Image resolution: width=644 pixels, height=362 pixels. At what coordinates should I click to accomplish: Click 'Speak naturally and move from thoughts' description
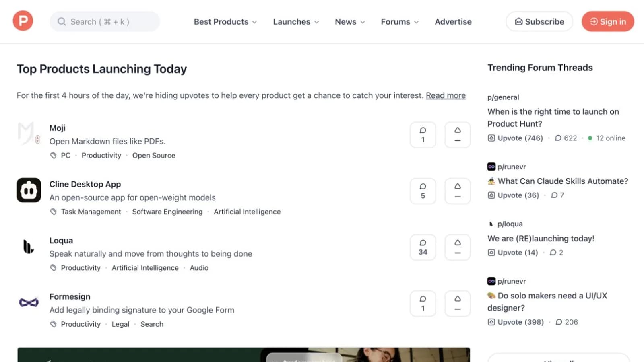click(151, 254)
